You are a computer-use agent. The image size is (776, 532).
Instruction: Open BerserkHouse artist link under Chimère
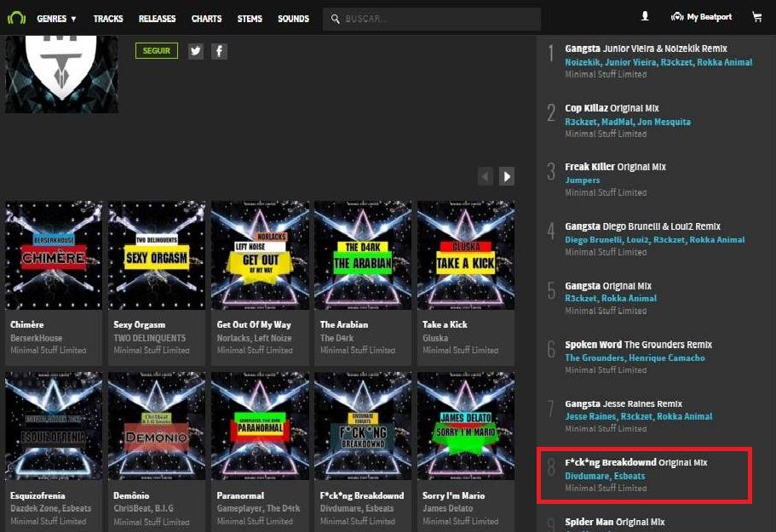click(36, 338)
